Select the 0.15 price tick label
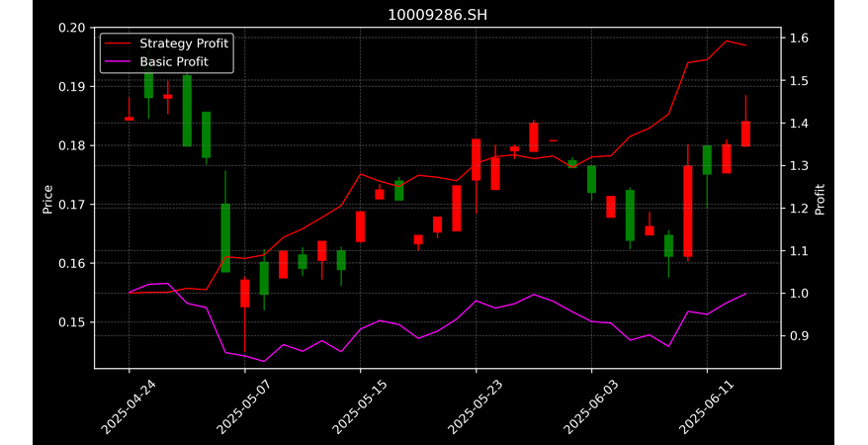Image resolution: width=868 pixels, height=445 pixels. point(72,322)
